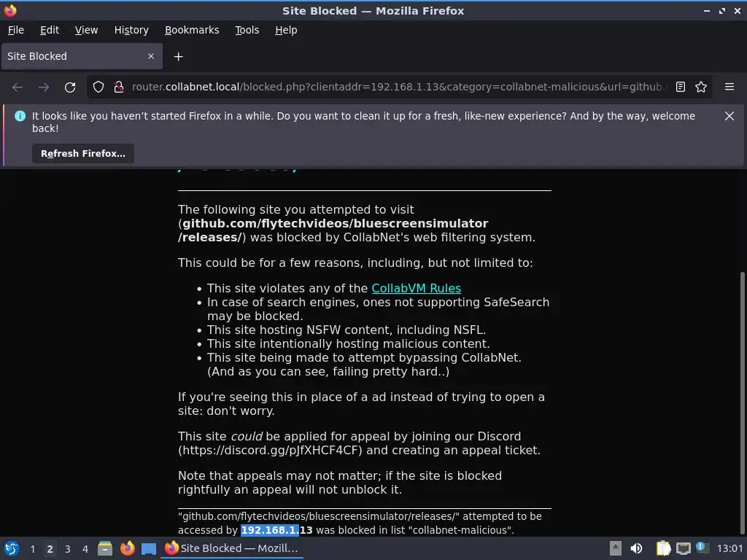
Task: Click the page vertical scrollbar
Action: pos(743,402)
